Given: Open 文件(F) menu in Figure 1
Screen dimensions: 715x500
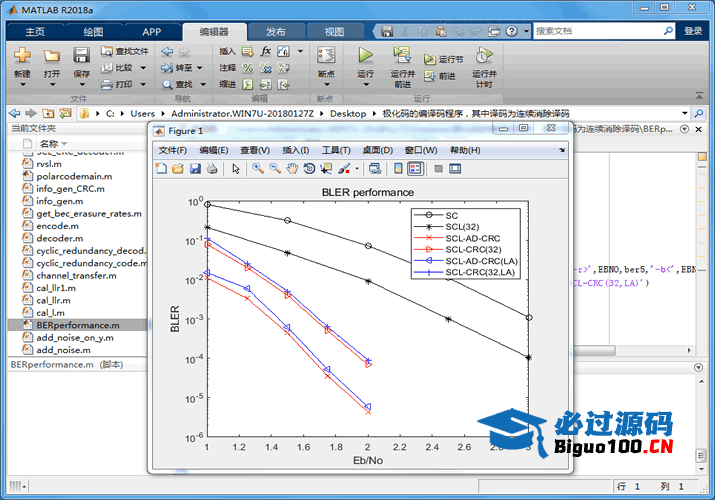Looking at the screenshot, I should [172, 150].
